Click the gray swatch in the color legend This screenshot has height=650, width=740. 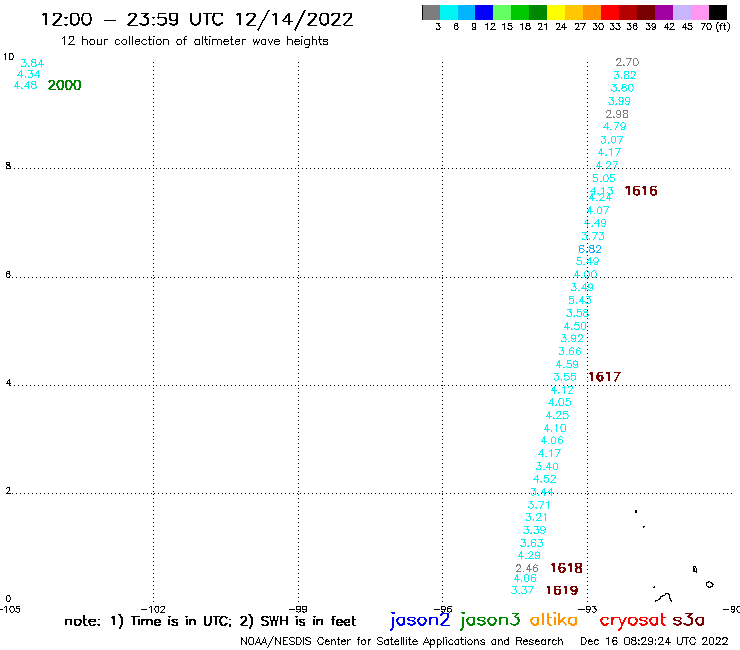[431, 12]
